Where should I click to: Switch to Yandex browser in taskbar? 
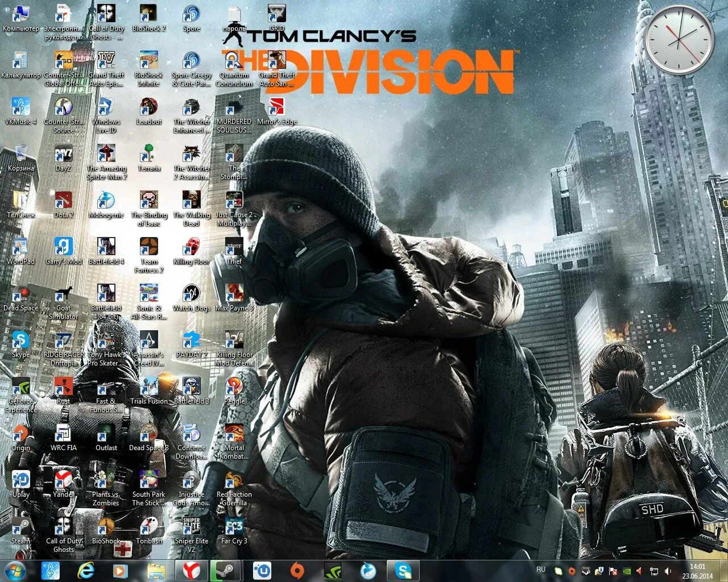(x=191, y=570)
